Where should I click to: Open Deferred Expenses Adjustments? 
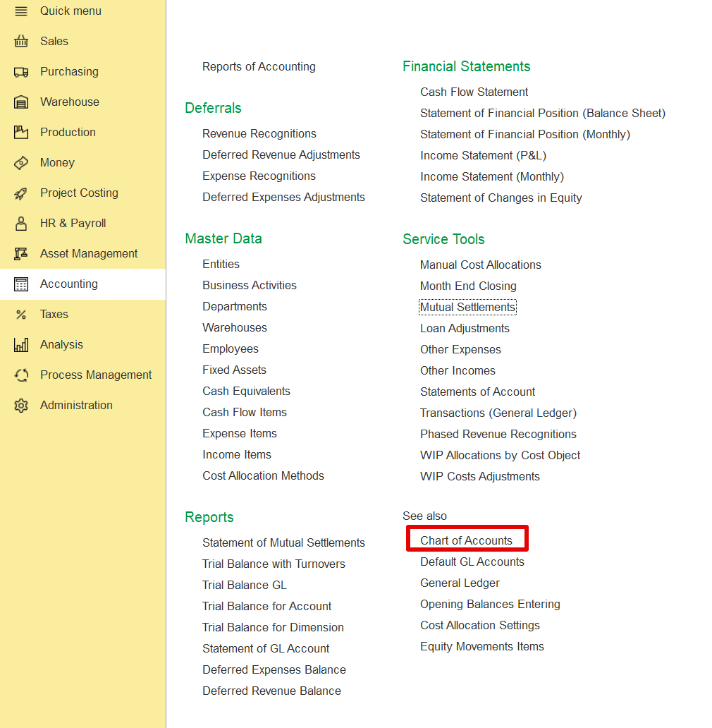click(x=283, y=198)
